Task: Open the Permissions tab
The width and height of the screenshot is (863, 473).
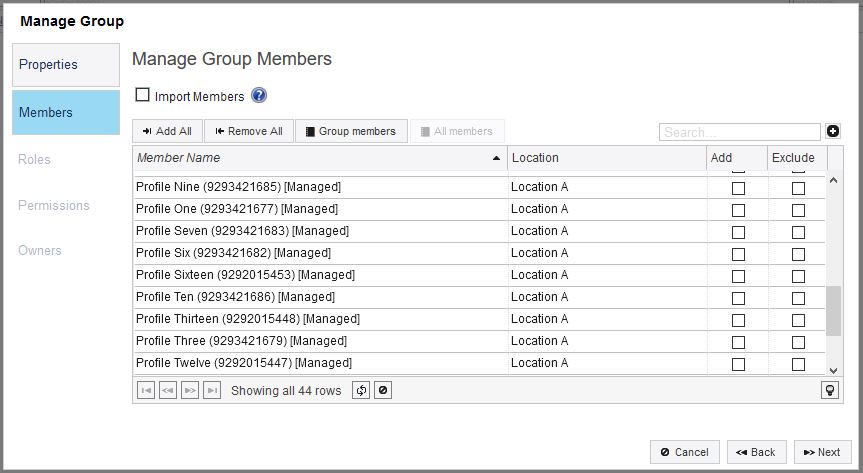Action: coord(53,205)
